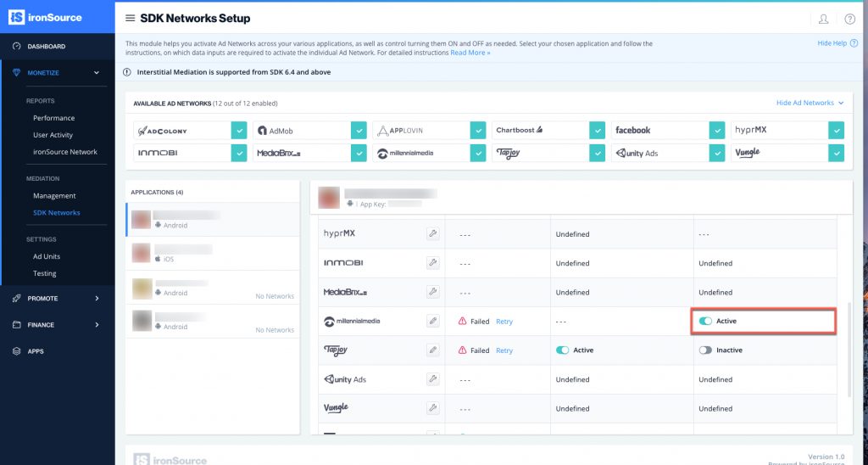868x465 pixels.
Task: Turn off millennialmedia Active toggle
Action: pyautogui.click(x=705, y=321)
